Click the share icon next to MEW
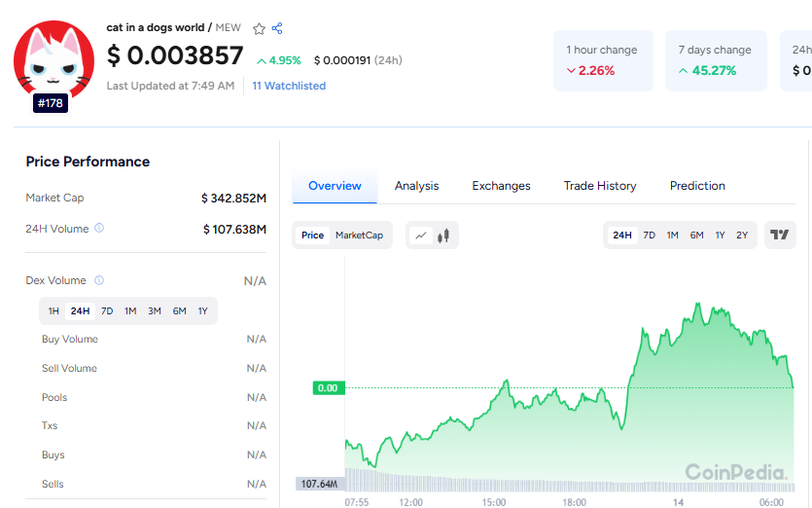812x508 pixels. pyautogui.click(x=277, y=28)
